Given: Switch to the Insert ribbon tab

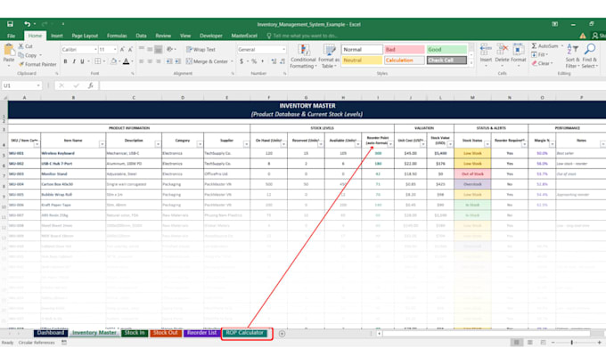Looking at the screenshot, I should [x=57, y=36].
